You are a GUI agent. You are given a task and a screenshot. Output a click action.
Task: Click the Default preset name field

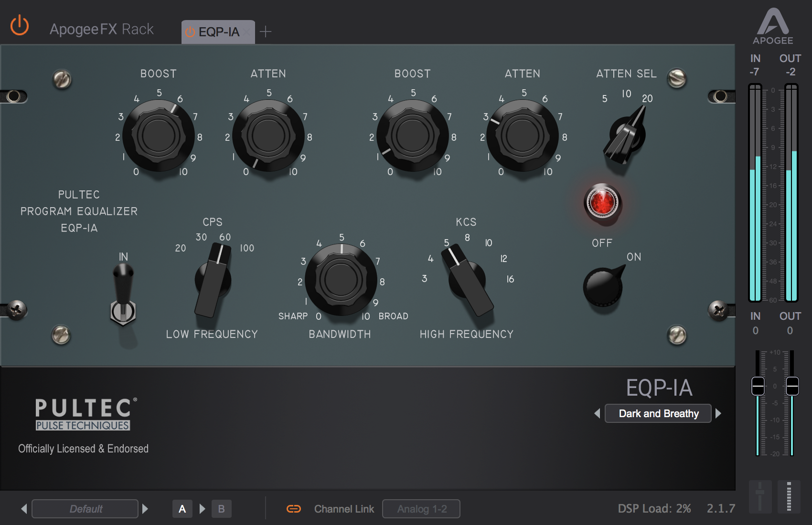click(x=85, y=509)
